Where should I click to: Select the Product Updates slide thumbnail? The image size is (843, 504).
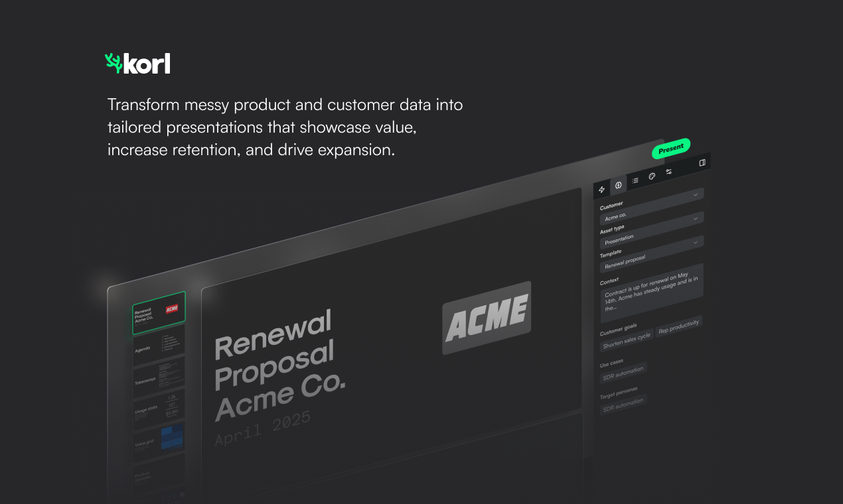159,471
